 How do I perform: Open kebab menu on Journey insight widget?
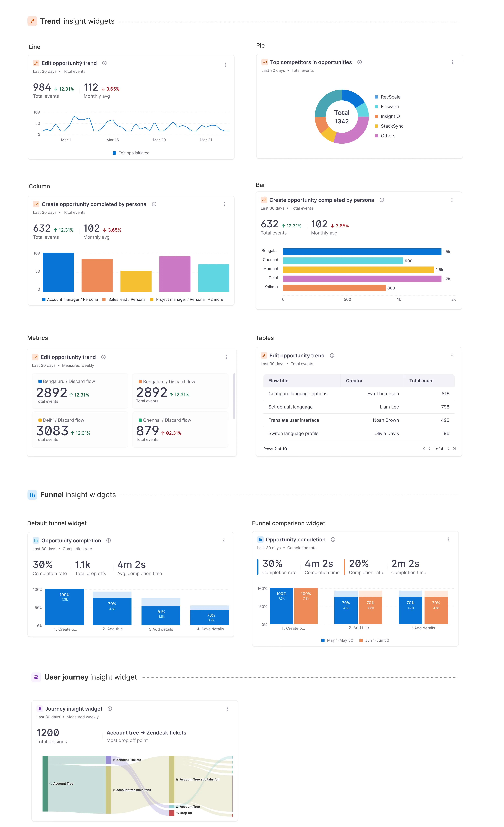pyautogui.click(x=228, y=708)
